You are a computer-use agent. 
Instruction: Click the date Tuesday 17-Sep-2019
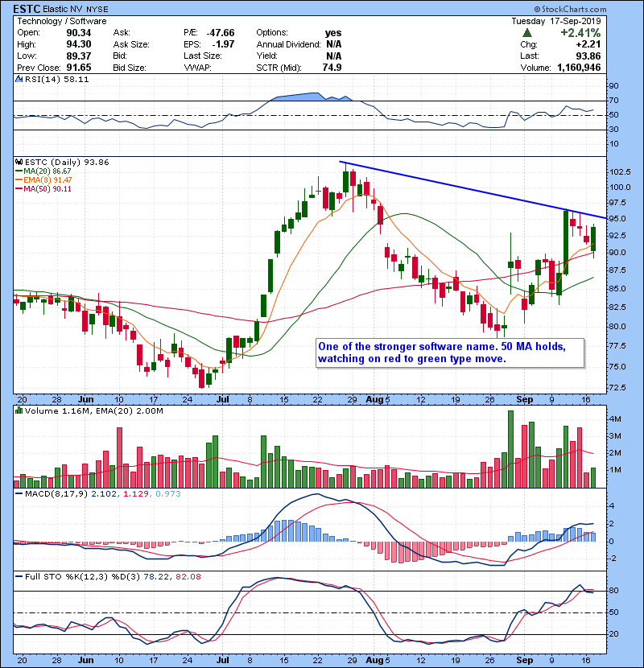point(556,21)
